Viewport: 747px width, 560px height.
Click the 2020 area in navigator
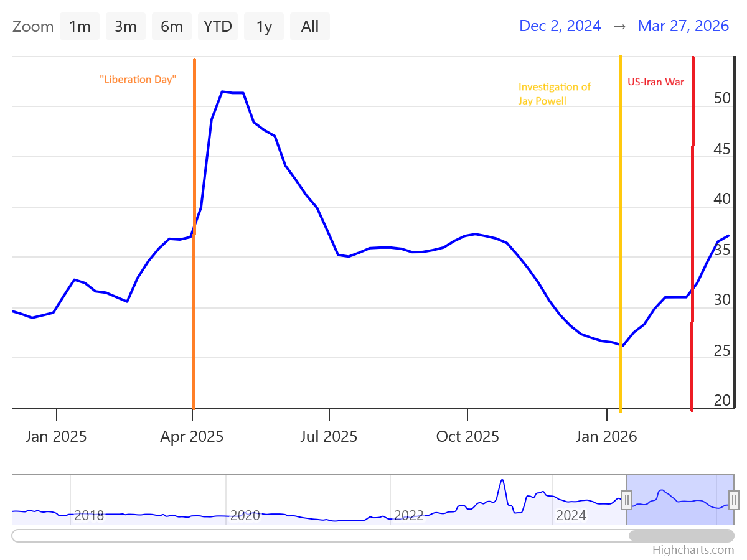coord(245,515)
